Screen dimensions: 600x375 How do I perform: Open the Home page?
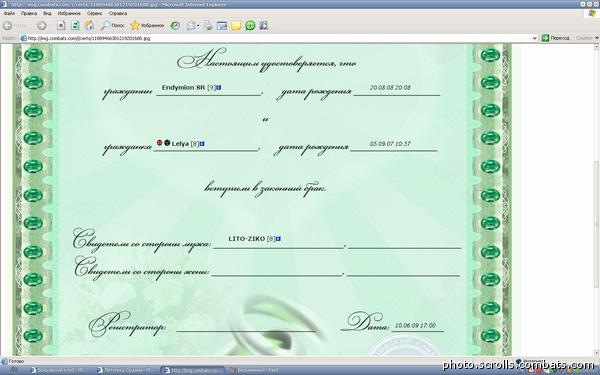[89, 26]
